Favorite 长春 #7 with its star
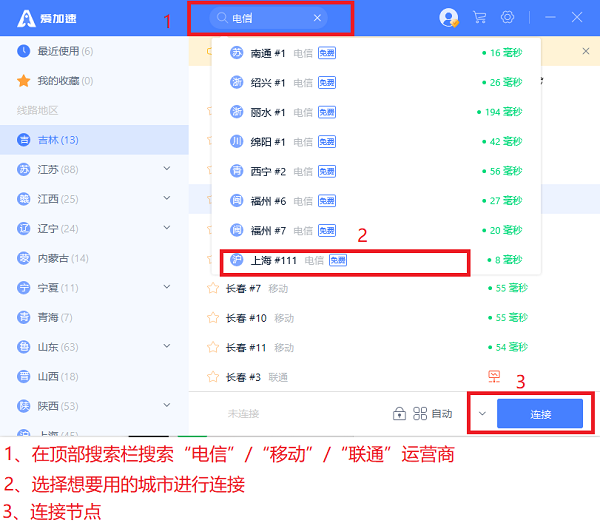Image resolution: width=600 pixels, height=523 pixels. [x=213, y=288]
